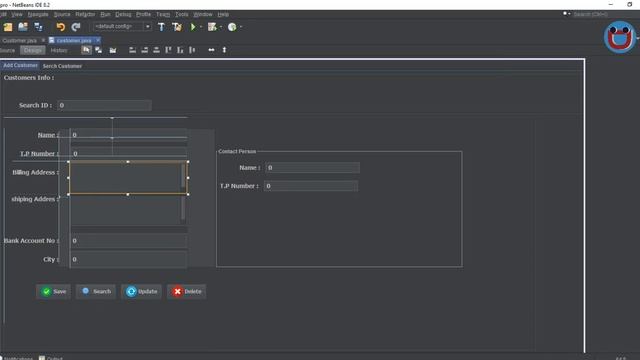Click the Update button
640x360 pixels.
pos(141,291)
